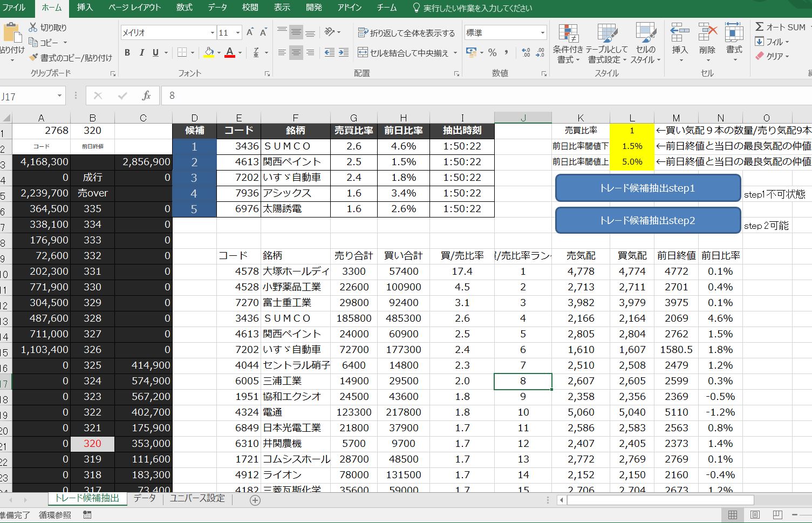Switch to the ユニバース設定 sheet tab

(197, 498)
